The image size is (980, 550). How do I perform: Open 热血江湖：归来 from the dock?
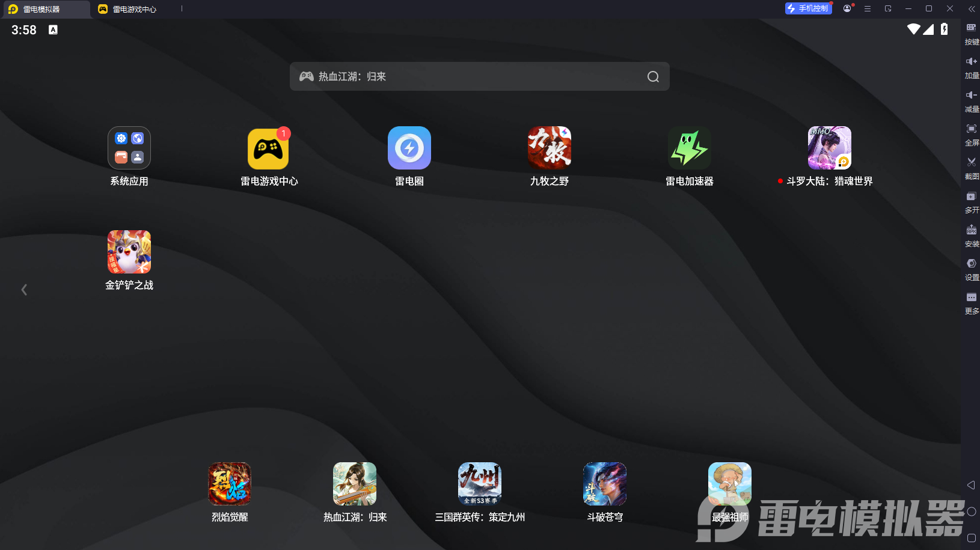point(355,484)
